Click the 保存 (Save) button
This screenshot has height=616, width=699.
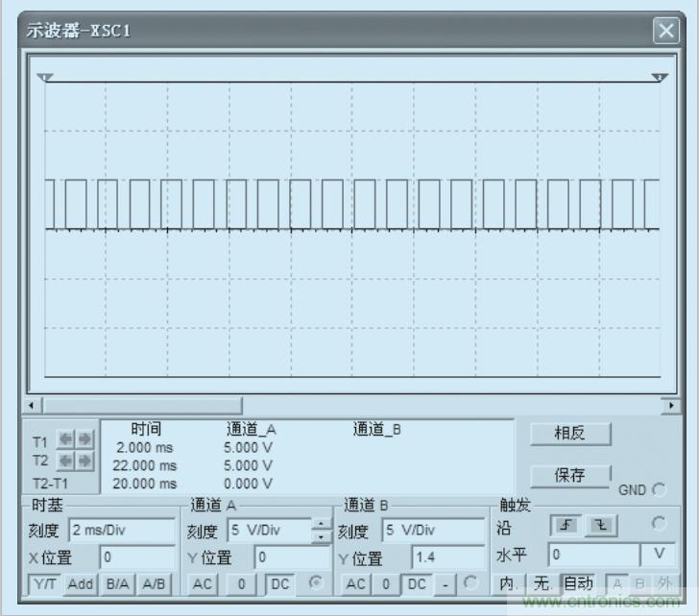569,476
